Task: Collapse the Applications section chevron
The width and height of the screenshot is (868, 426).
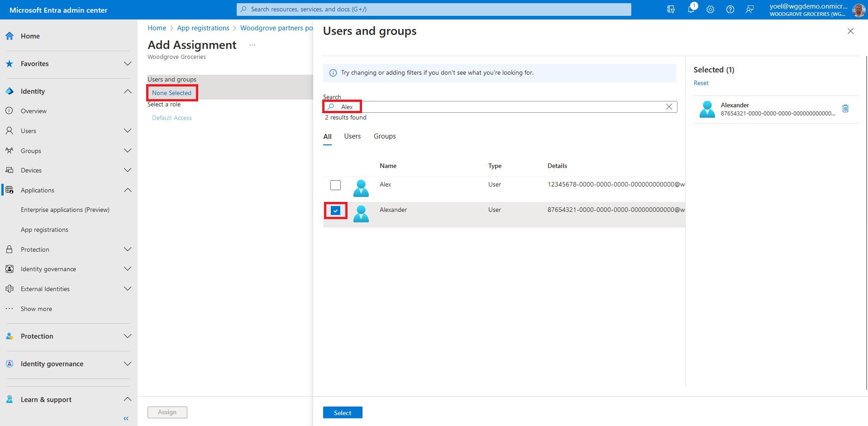Action: (x=128, y=190)
